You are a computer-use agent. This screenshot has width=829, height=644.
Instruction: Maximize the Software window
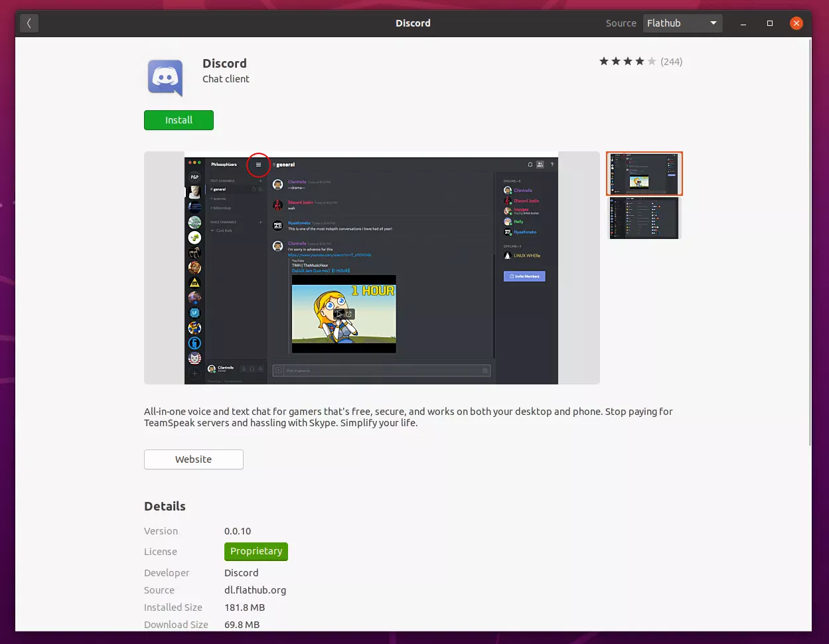click(x=770, y=23)
